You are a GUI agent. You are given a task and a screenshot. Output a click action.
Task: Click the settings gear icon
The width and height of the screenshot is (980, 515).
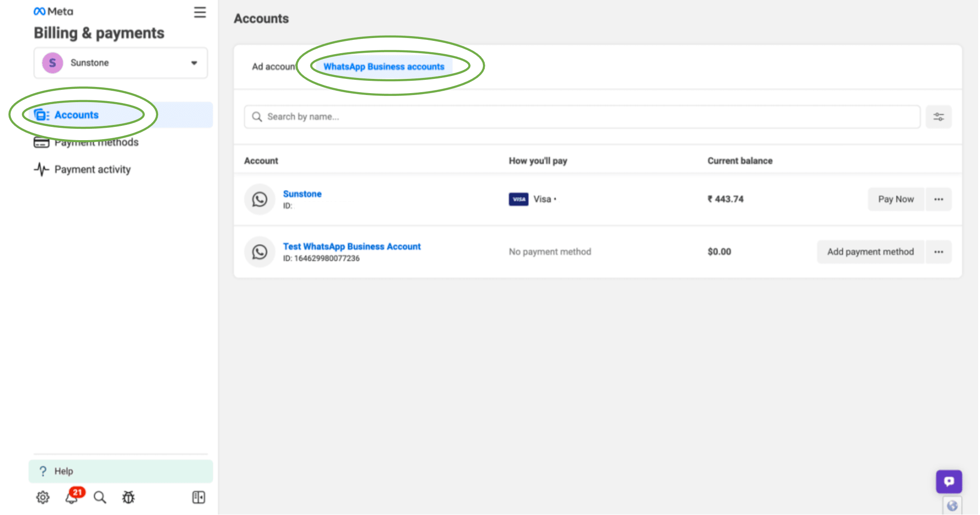[43, 497]
